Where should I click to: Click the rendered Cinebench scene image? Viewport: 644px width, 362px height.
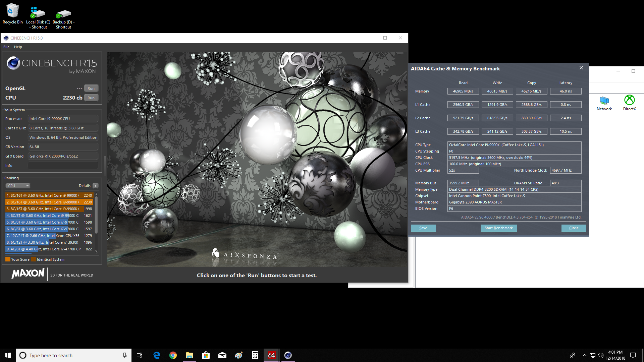point(257,160)
